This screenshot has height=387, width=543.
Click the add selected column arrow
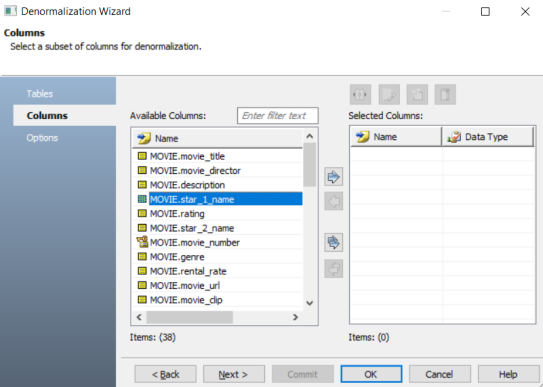[x=333, y=177]
